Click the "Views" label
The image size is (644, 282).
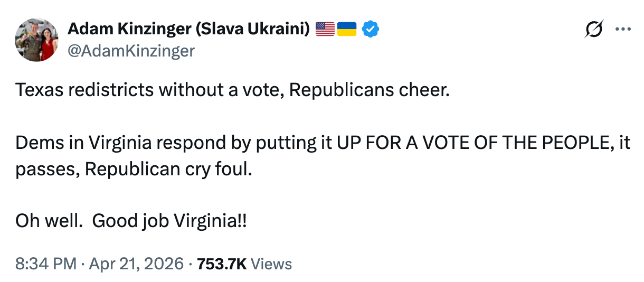click(x=271, y=264)
